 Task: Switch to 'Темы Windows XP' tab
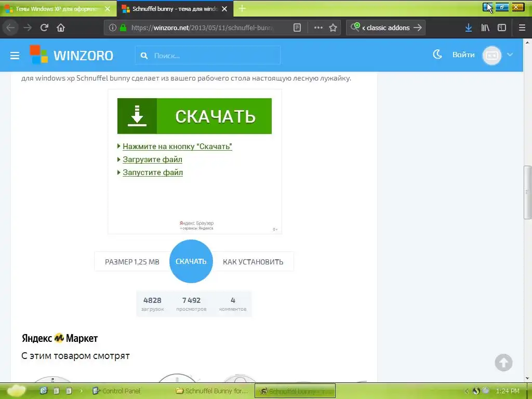58,9
